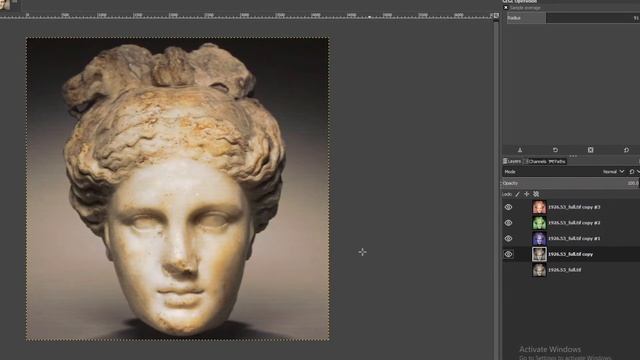Hide the 'copy #1' layer via eye icon
This screenshot has height=360, width=640.
(508, 238)
